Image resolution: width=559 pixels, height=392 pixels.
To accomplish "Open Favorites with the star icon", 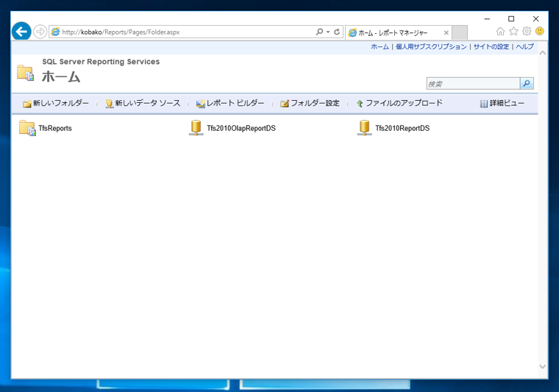I will coord(513,32).
